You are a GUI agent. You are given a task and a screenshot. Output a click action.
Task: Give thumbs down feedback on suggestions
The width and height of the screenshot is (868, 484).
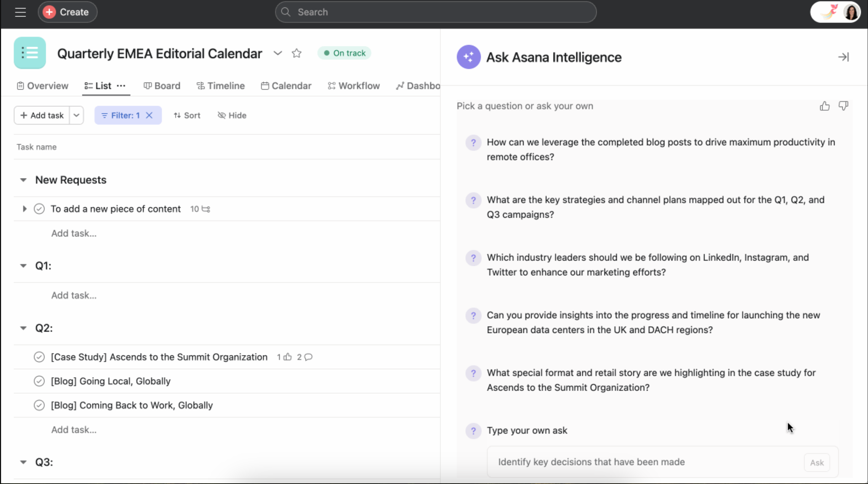(843, 106)
